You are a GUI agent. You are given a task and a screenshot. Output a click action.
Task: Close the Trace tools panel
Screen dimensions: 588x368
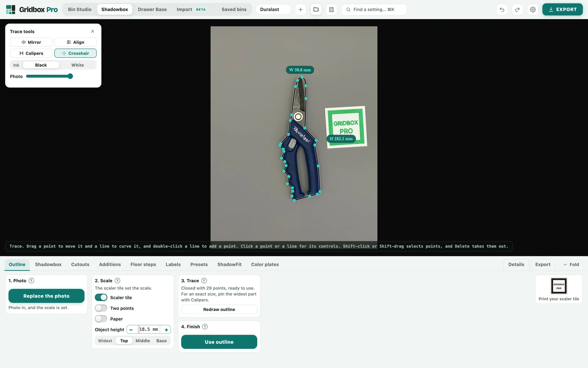pos(93,31)
